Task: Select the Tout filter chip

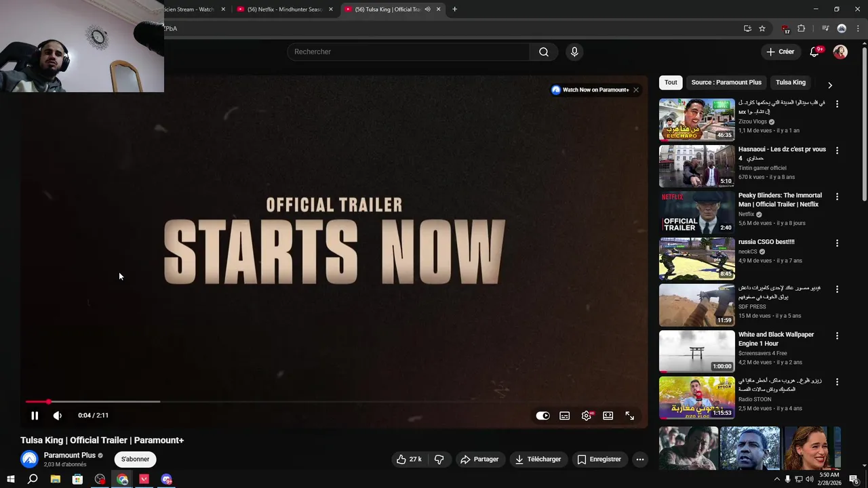Action: 671,83
